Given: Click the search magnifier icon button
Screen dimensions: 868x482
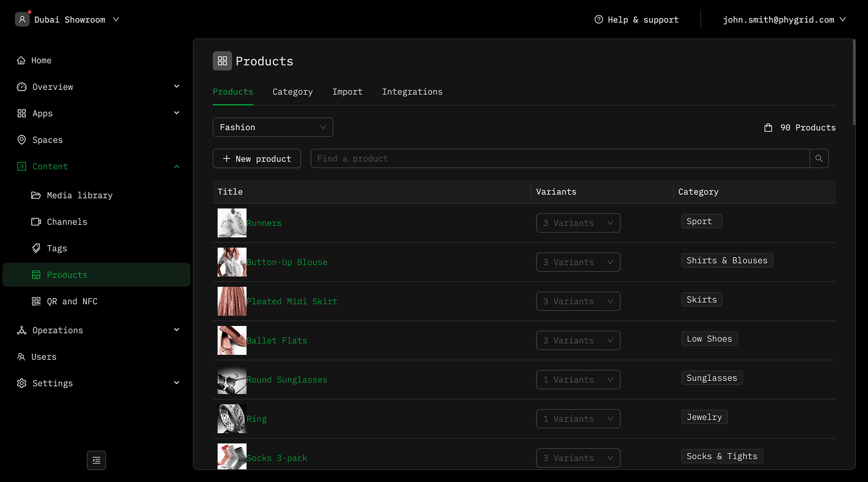Looking at the screenshot, I should (x=819, y=158).
